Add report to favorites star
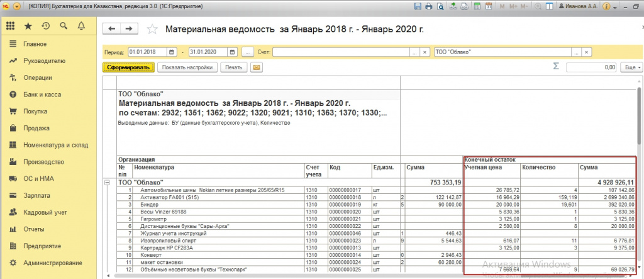The image size is (644, 279). (152, 29)
